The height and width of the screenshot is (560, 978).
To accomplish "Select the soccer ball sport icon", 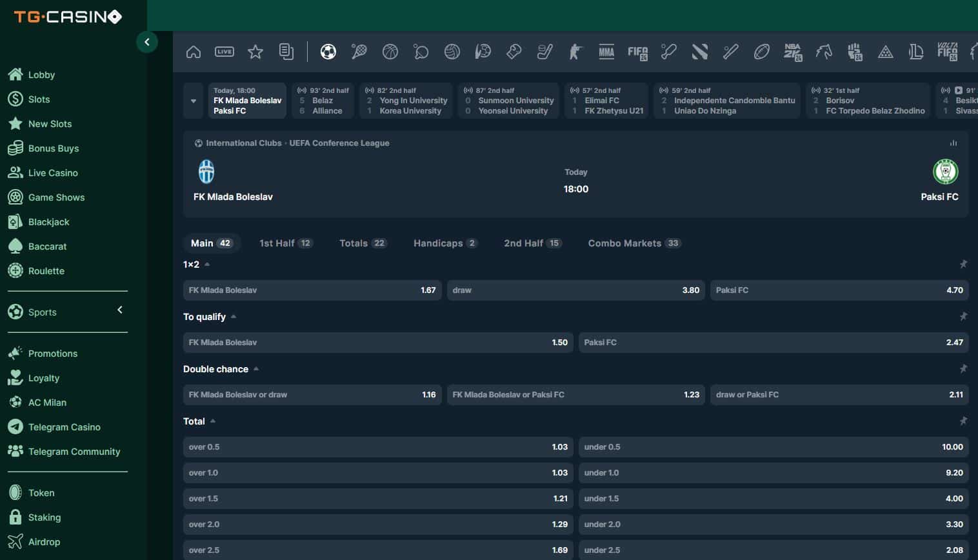I will [x=328, y=52].
